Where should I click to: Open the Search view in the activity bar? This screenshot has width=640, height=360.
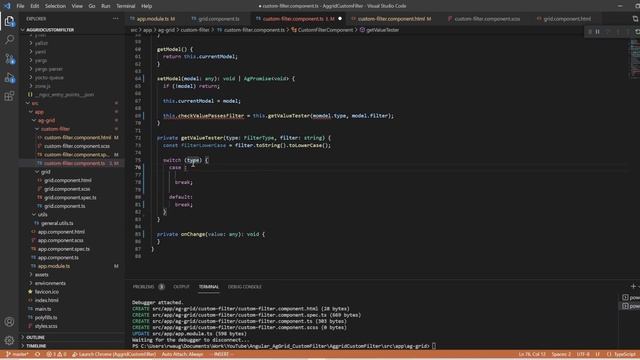pyautogui.click(x=9, y=40)
